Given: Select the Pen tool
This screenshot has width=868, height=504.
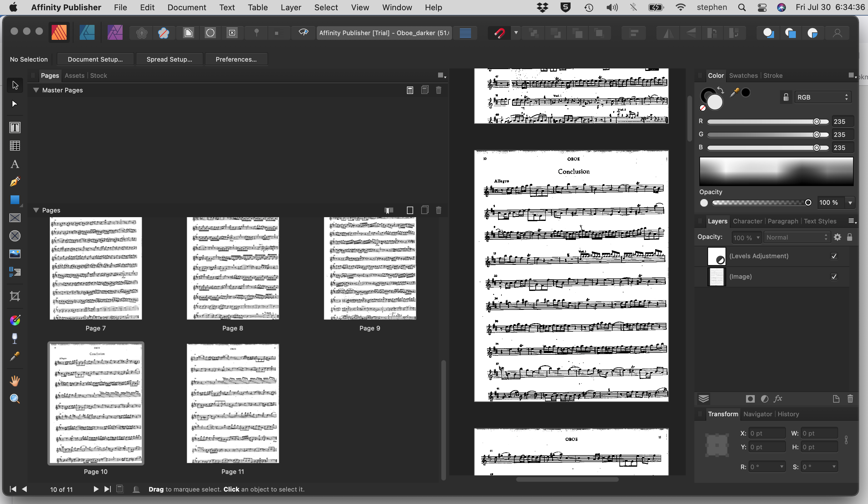Looking at the screenshot, I should tap(15, 182).
